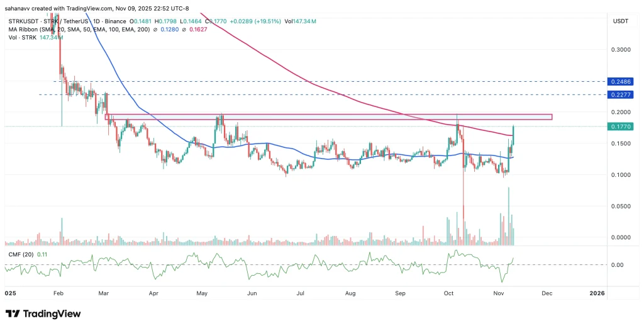The width and height of the screenshot is (644, 328).
Task: Click the Jul label on time axis
Action: tap(301, 293)
